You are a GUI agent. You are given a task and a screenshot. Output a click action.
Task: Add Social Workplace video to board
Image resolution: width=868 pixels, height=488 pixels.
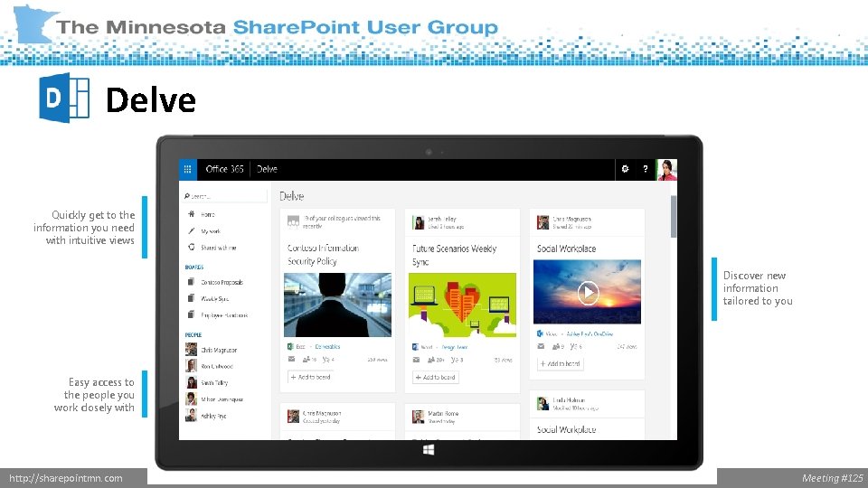561,363
